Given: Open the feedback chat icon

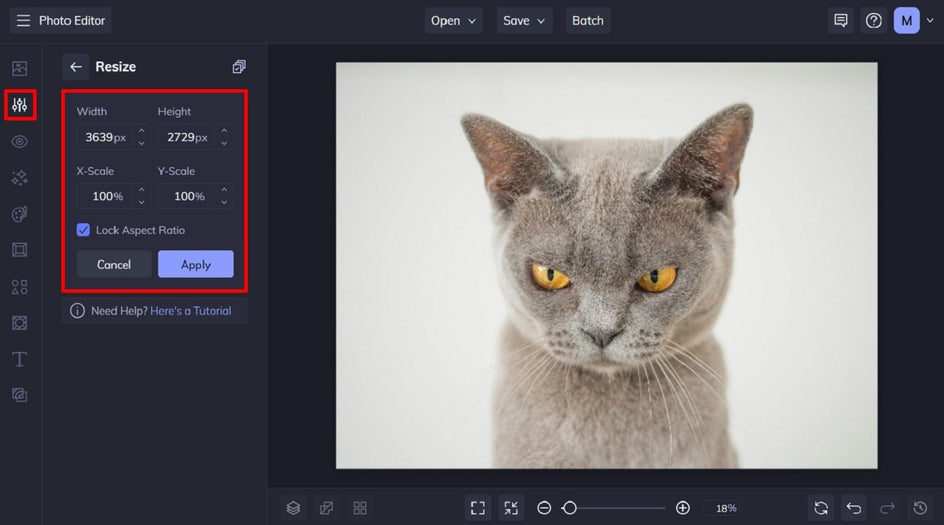Looking at the screenshot, I should 840,20.
